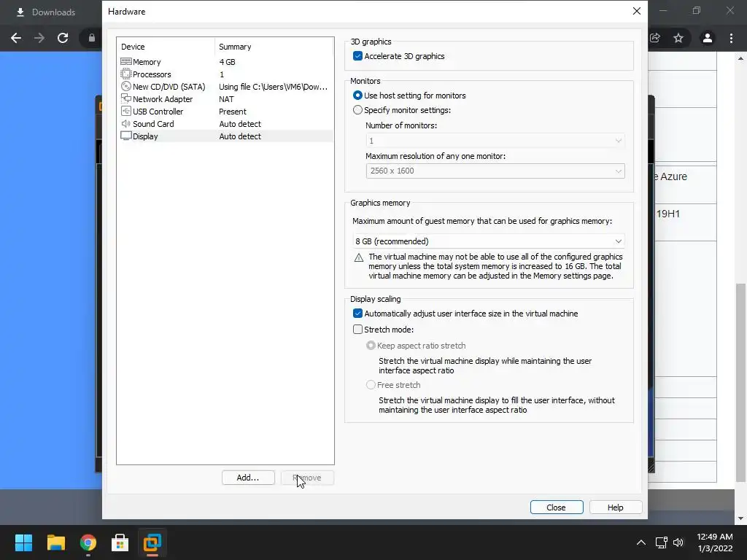Select the Sound Card speaker icon
Viewport: 747px width, 560px height.
(125, 123)
